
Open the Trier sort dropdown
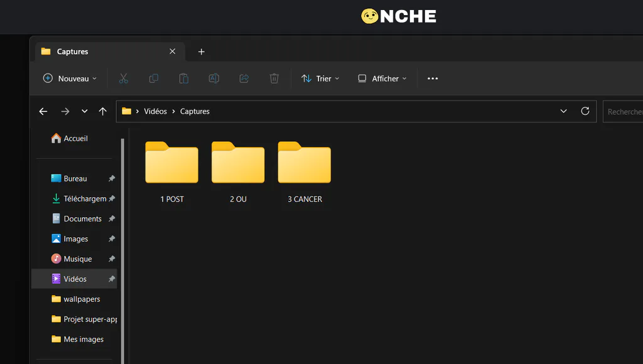[x=320, y=78]
